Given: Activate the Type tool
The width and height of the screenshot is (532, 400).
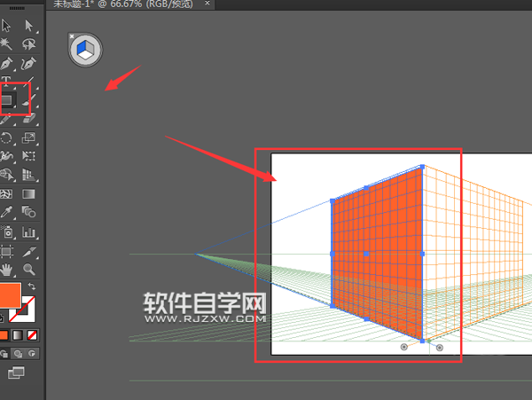Looking at the screenshot, I should click(x=6, y=81).
